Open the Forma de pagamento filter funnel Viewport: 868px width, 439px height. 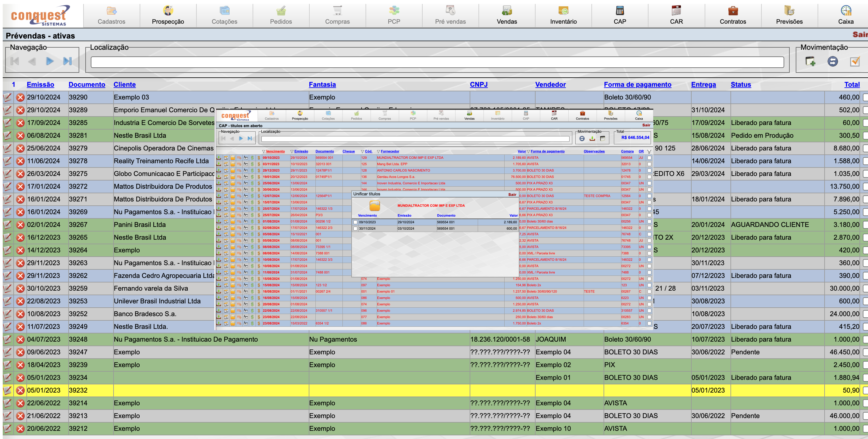click(x=528, y=151)
